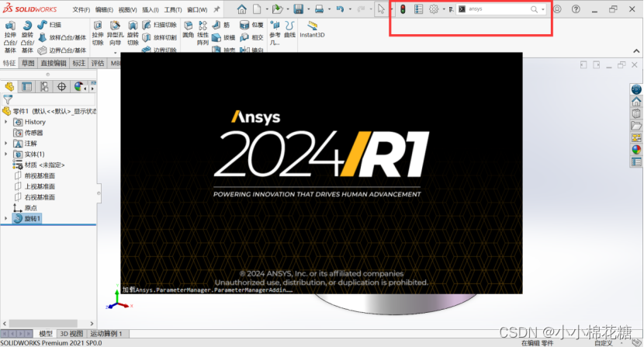Click the Open folder icon in top toolbar

click(x=278, y=9)
